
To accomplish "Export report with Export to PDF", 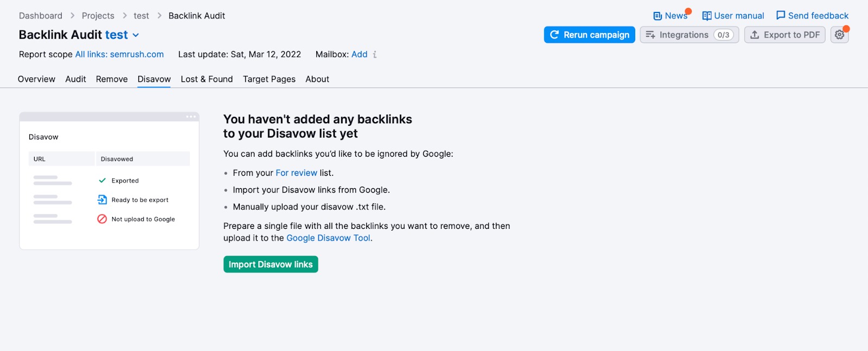I will [x=784, y=35].
